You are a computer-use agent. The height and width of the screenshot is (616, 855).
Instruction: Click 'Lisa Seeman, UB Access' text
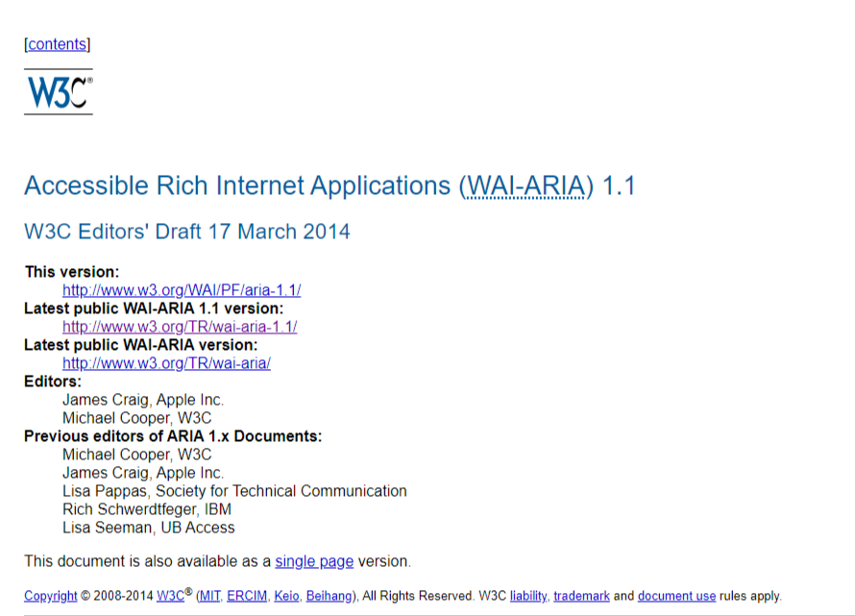pos(148,528)
